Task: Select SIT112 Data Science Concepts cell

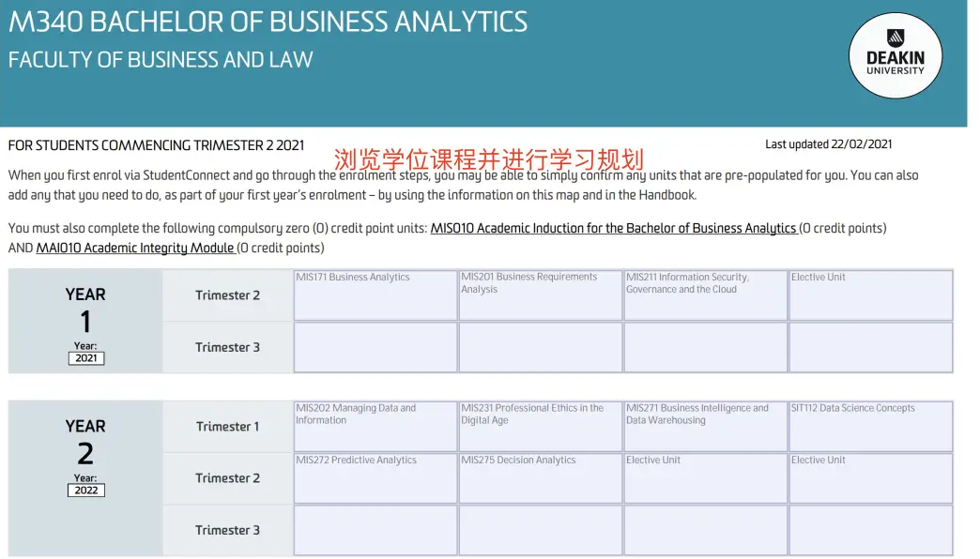Action: 870,427
